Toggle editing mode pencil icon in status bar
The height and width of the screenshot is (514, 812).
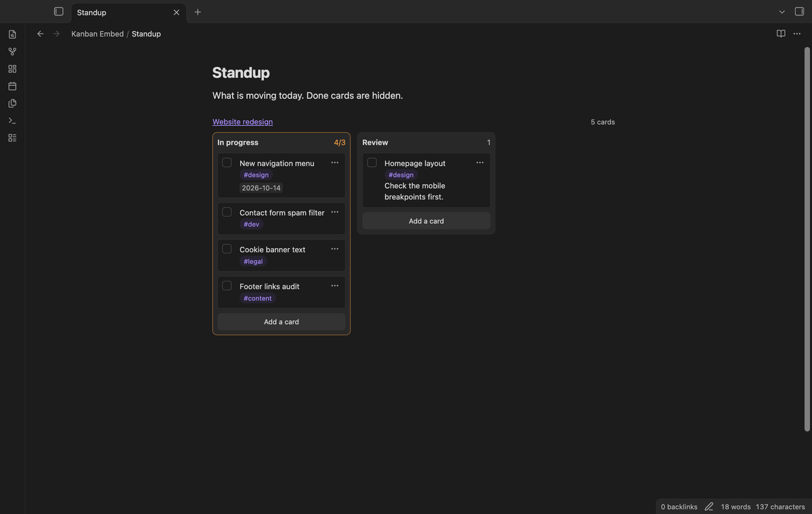(709, 507)
